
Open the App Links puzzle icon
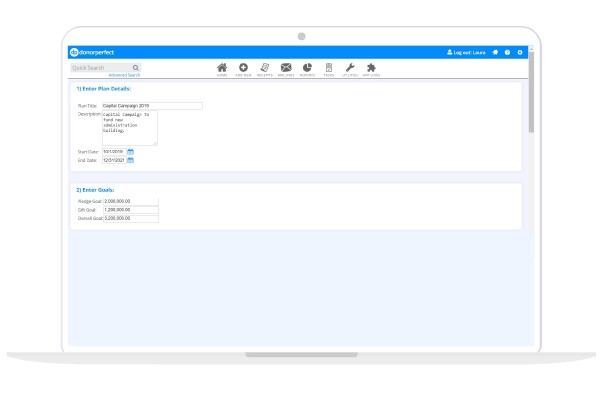pos(371,67)
